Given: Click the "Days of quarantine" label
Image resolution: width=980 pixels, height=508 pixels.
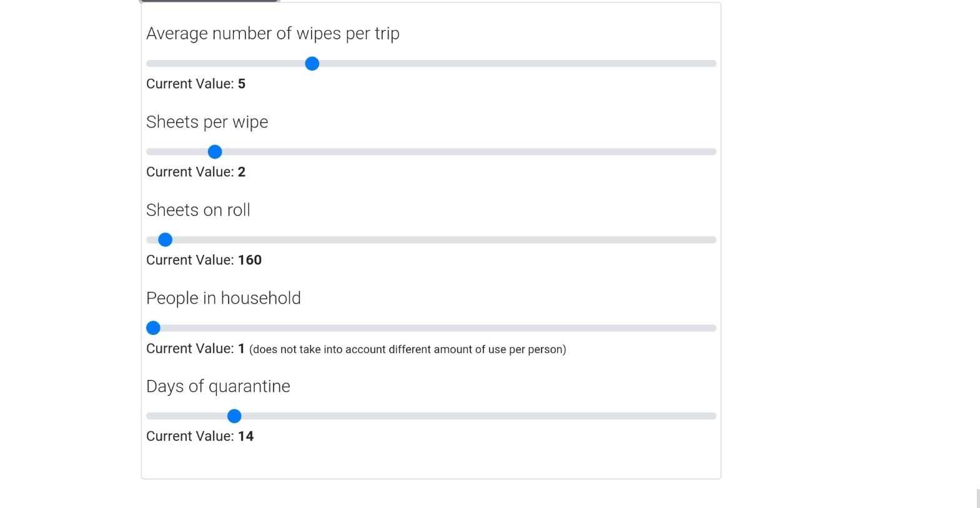Looking at the screenshot, I should (218, 386).
